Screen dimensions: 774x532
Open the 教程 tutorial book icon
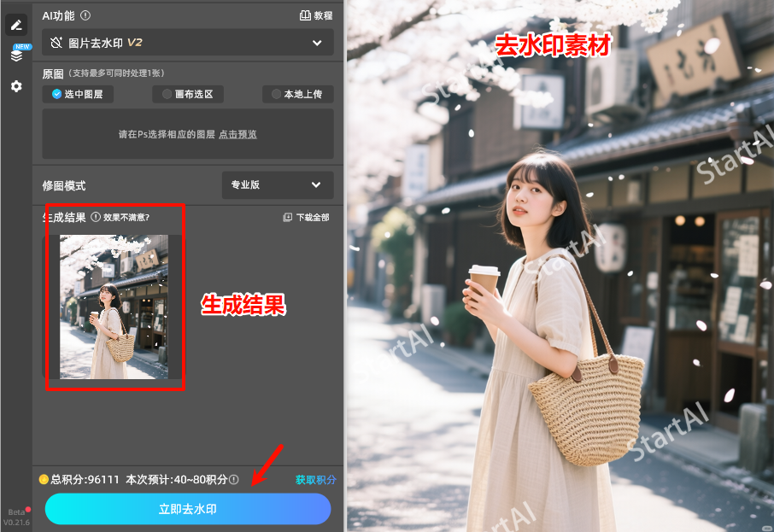pyautogui.click(x=305, y=15)
